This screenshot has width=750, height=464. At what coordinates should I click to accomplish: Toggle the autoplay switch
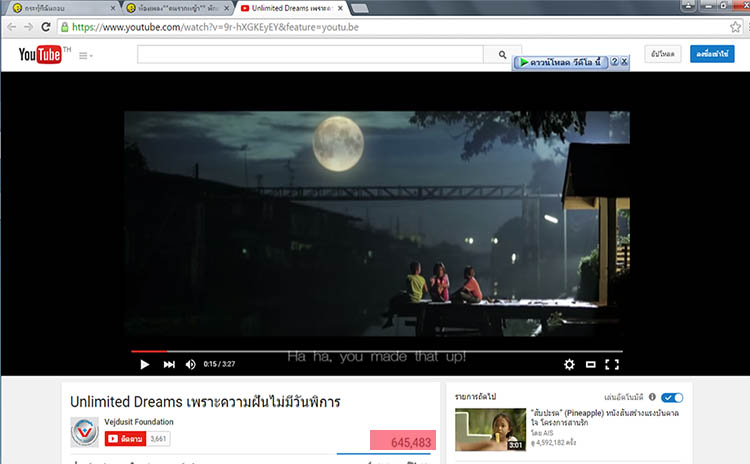click(x=672, y=398)
